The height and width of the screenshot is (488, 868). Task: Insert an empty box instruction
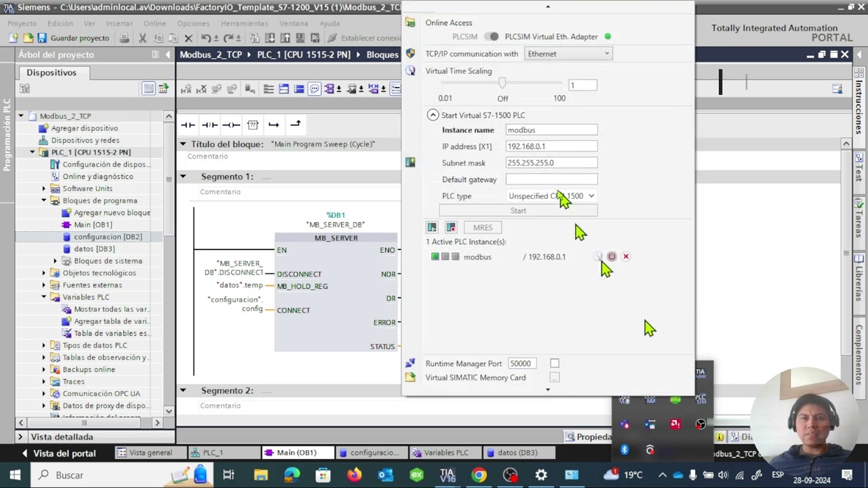(252, 125)
